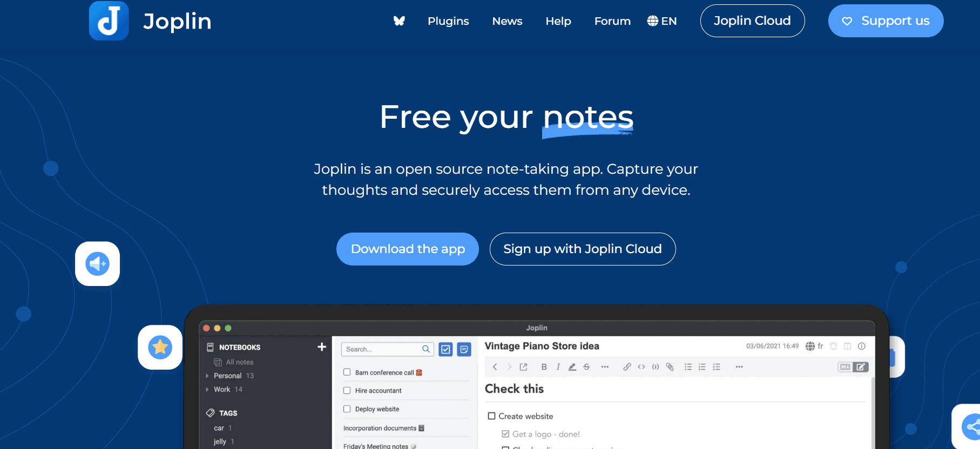Screen dimensions: 980x449
Task: Open the Bluesky butterfly icon link
Action: tap(399, 21)
